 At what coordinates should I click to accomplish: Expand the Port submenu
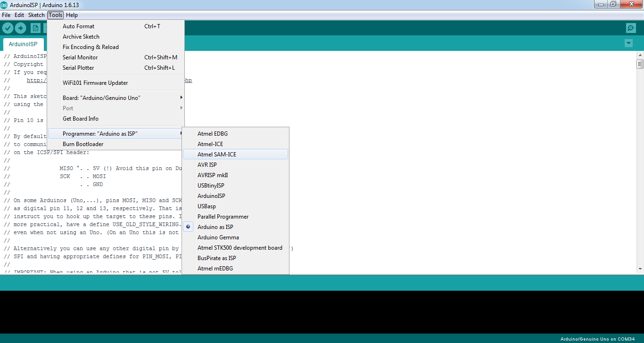point(116,108)
